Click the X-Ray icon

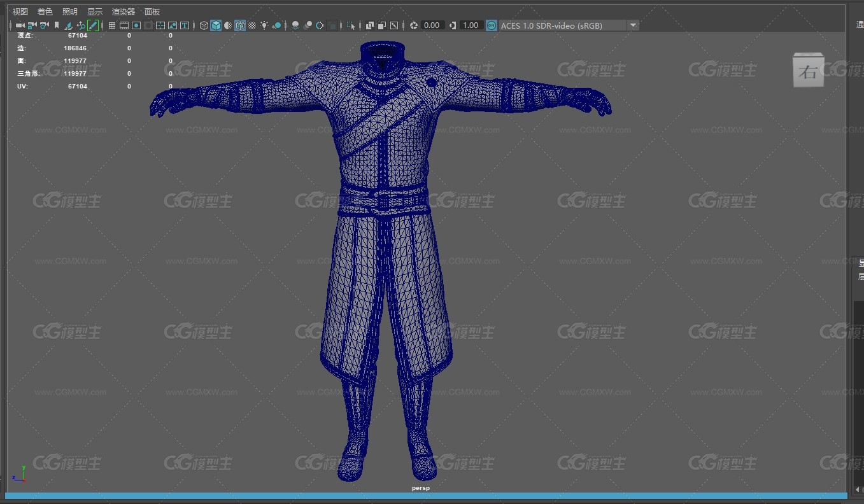click(369, 25)
